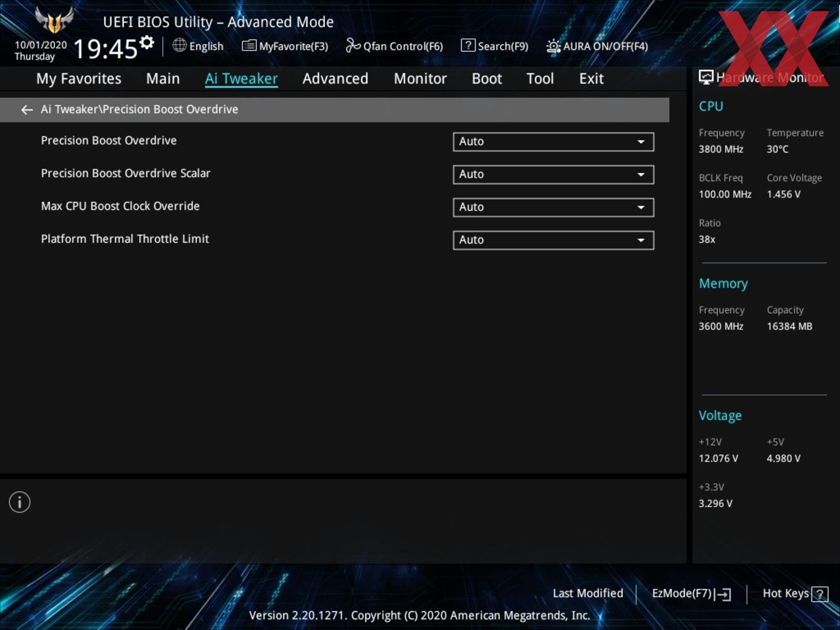This screenshot has height=630, width=840.
Task: Click the Voltage section heading
Action: click(x=720, y=416)
